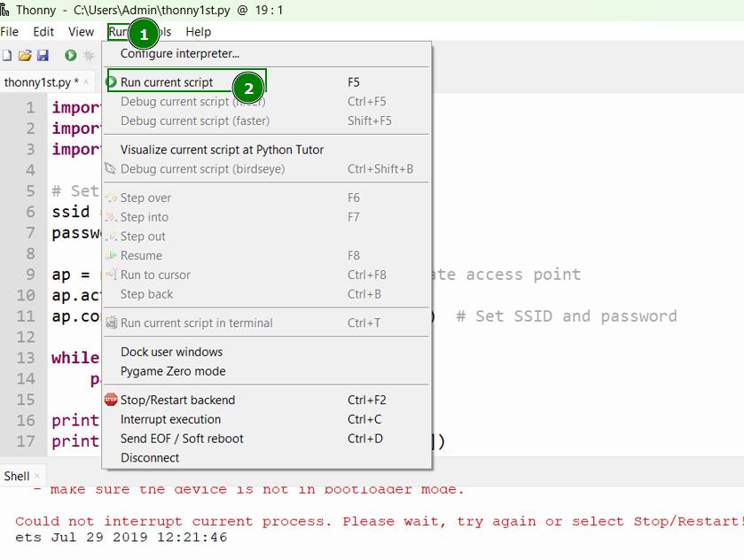Click the 'access point' comment on line 9
This screenshot has height=560, width=744.
point(523,274)
